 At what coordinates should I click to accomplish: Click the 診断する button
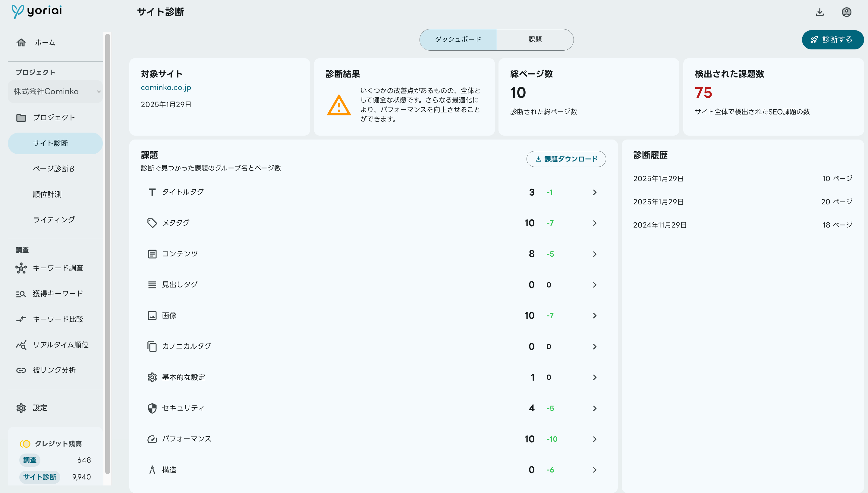point(832,39)
